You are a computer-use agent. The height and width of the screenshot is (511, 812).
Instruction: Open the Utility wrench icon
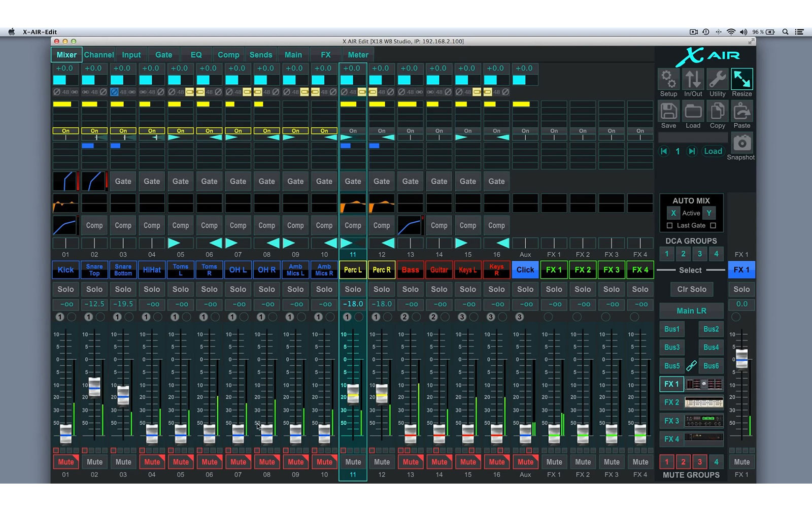pos(717,80)
